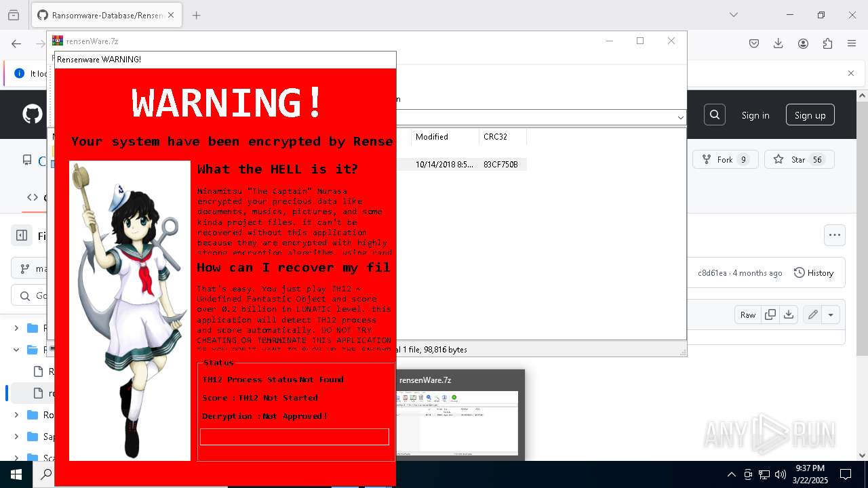868x488 pixels.
Task: Click the GitHub Sign in link
Action: point(755,115)
